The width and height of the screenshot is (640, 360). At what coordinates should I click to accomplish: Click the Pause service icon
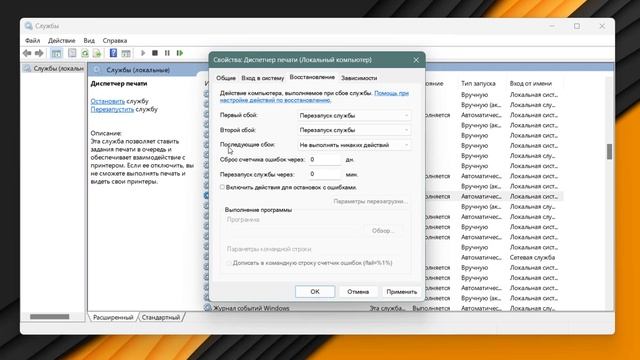[x=167, y=53]
